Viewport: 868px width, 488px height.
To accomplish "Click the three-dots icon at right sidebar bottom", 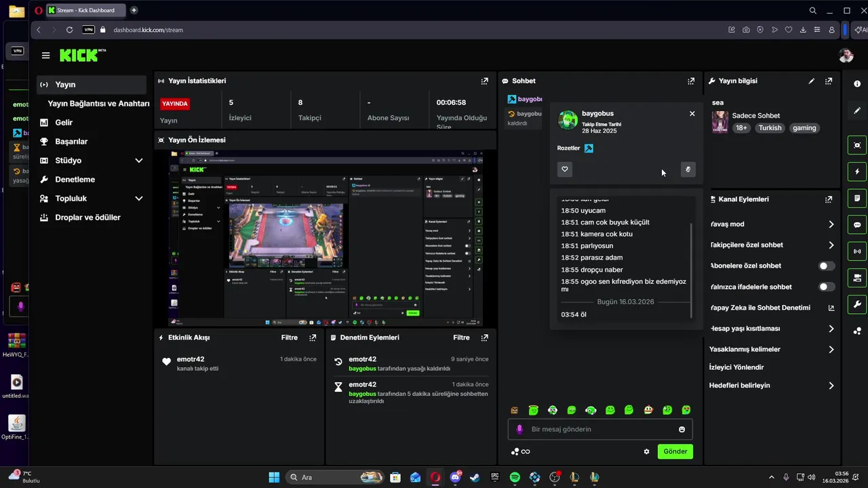I will click(x=857, y=331).
